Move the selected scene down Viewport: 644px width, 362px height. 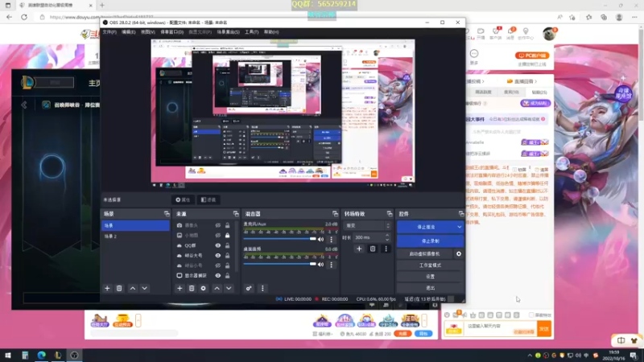(145, 289)
